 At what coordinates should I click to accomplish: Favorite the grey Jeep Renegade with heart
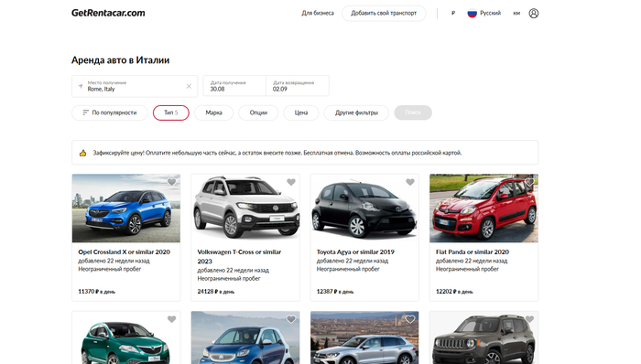point(529,319)
